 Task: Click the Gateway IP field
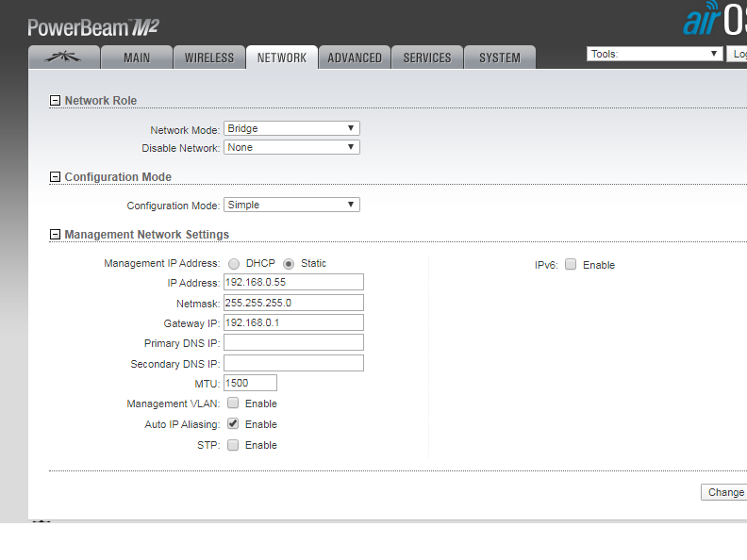coord(293,322)
